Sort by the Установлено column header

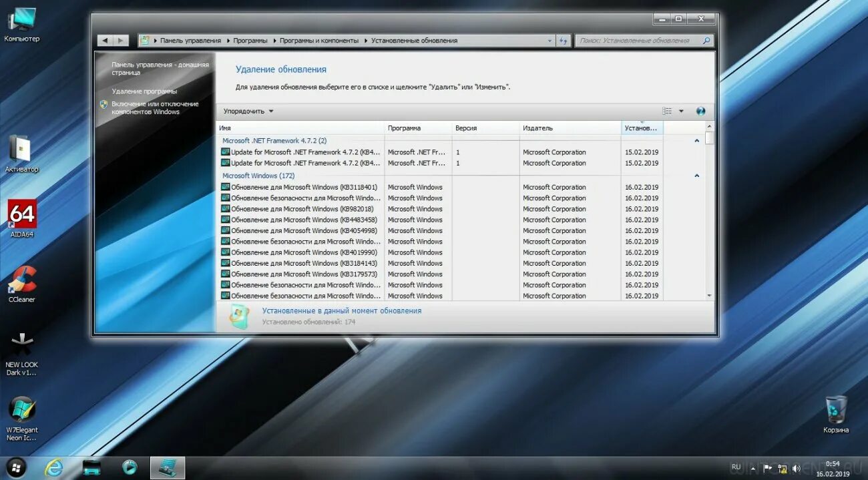(642, 128)
